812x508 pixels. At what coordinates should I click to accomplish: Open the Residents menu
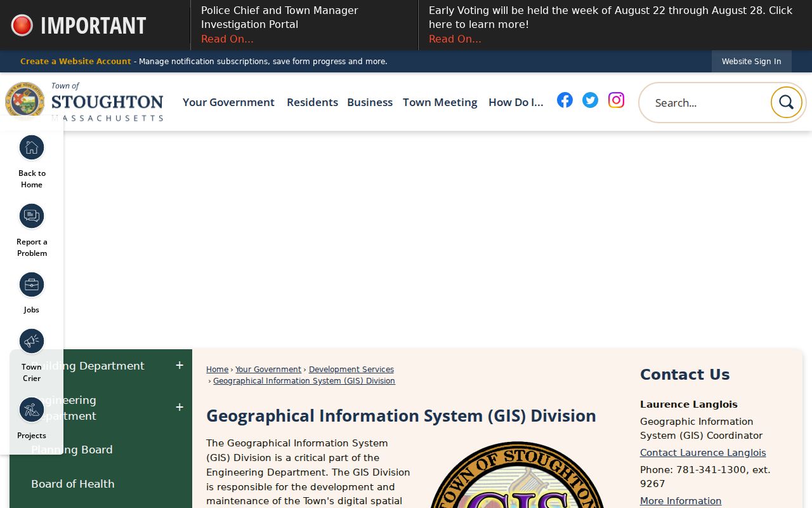[x=312, y=102]
